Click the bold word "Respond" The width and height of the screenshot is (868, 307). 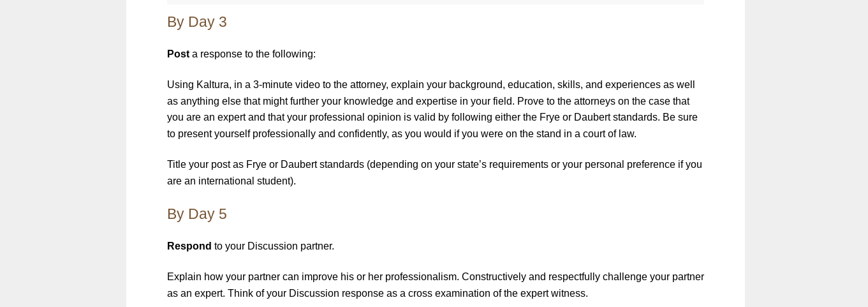[189, 246]
